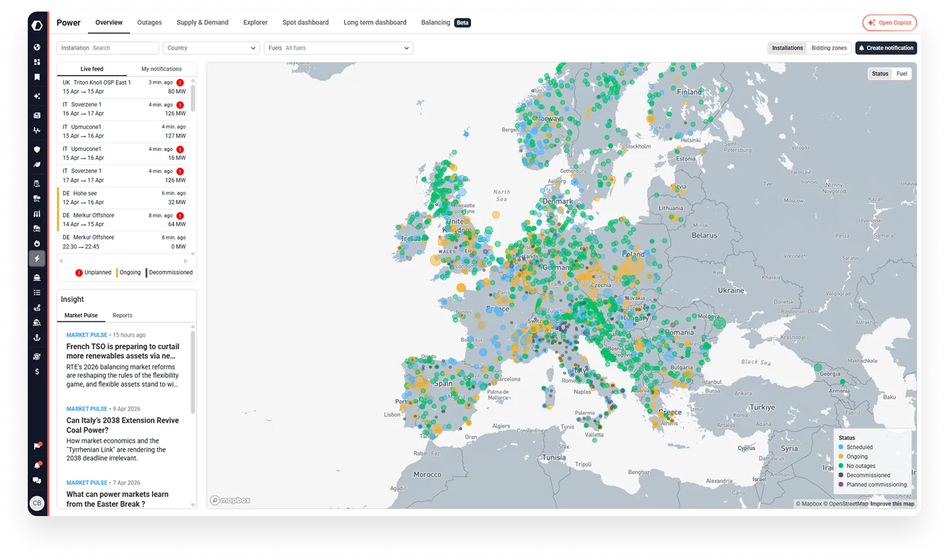
Task: Switch to the Supply & Demand tab
Action: coord(203,23)
